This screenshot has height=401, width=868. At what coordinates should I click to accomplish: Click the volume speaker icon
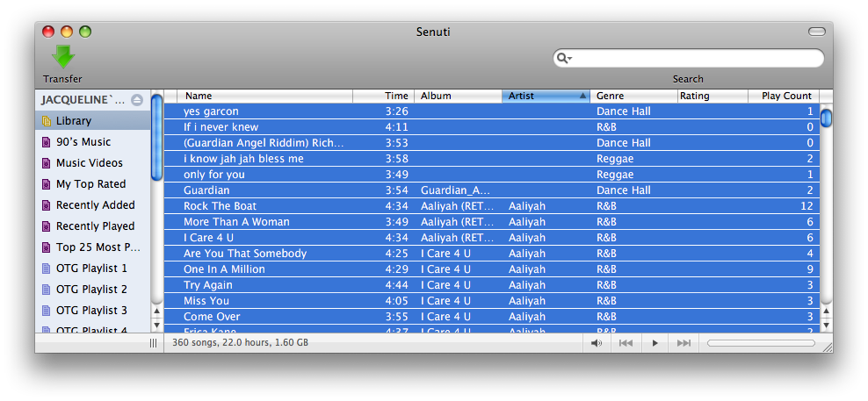(x=597, y=343)
